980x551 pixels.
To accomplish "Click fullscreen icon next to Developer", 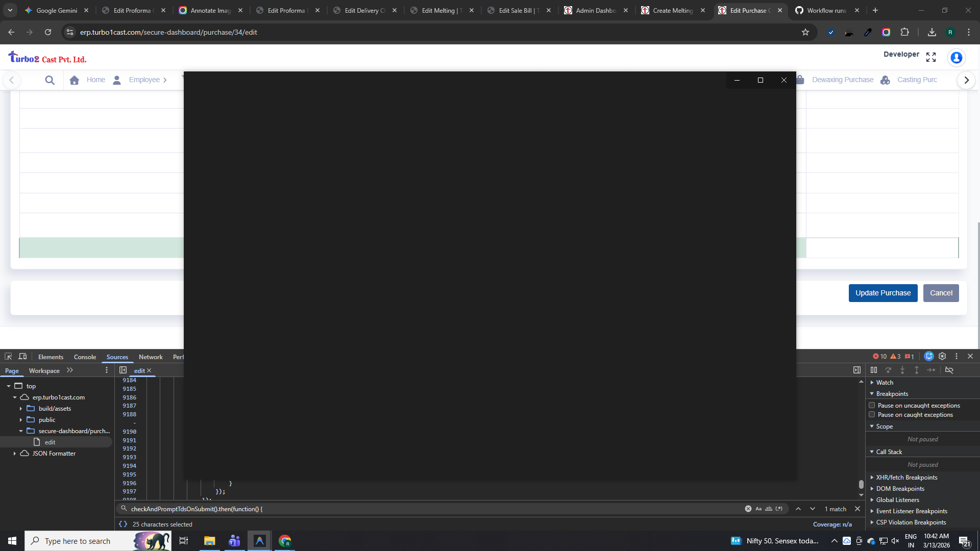I will tap(931, 57).
